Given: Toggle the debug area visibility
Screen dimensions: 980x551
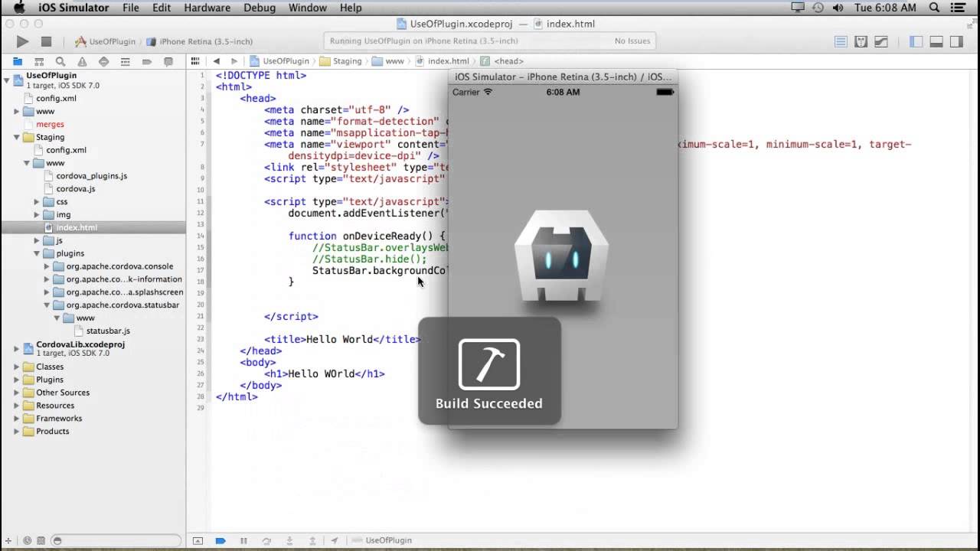Looking at the screenshot, I should (x=936, y=42).
